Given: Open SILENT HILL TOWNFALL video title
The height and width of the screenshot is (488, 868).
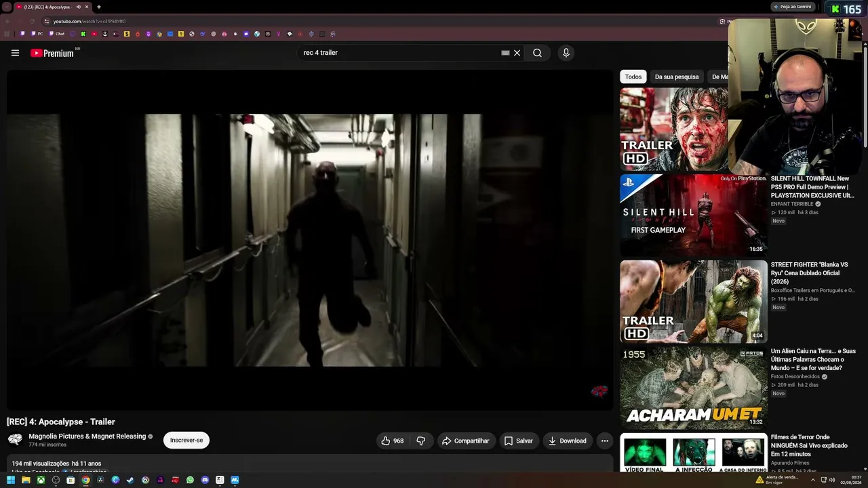Looking at the screenshot, I should pyautogui.click(x=812, y=187).
